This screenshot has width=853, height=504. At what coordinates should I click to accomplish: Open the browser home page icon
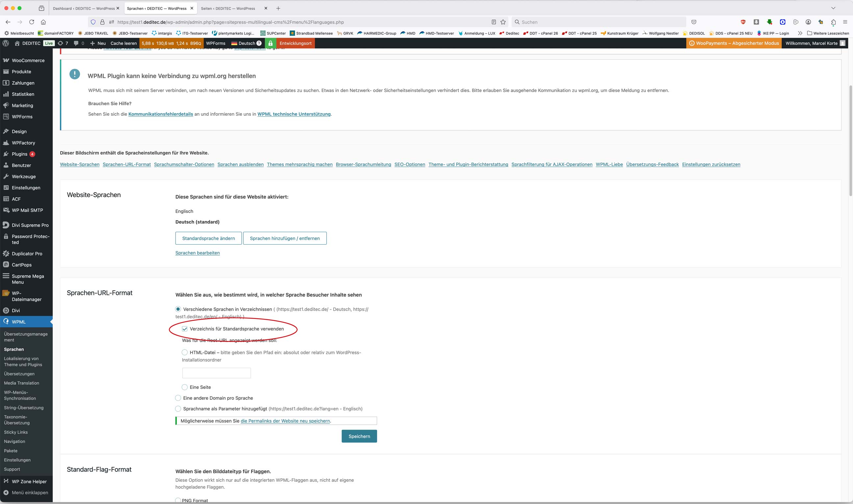(43, 22)
